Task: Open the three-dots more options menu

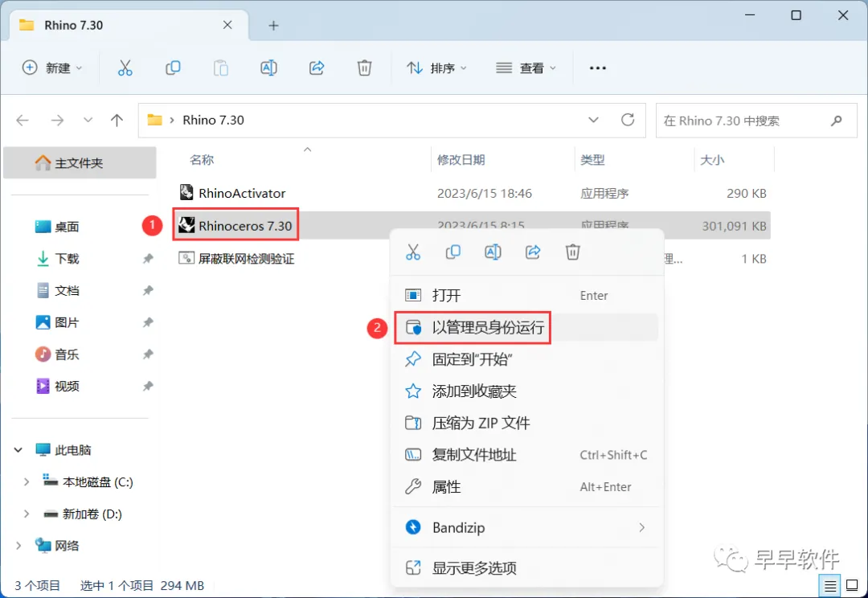Action: (598, 68)
